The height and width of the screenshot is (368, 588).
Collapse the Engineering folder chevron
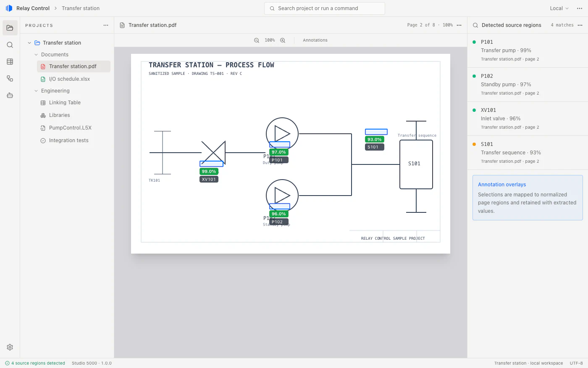pos(36,91)
